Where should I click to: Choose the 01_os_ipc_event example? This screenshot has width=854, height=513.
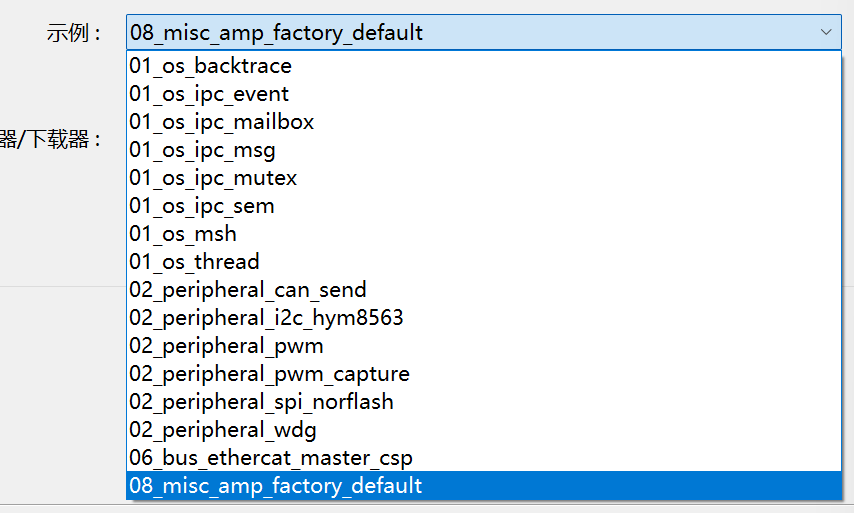tap(209, 94)
